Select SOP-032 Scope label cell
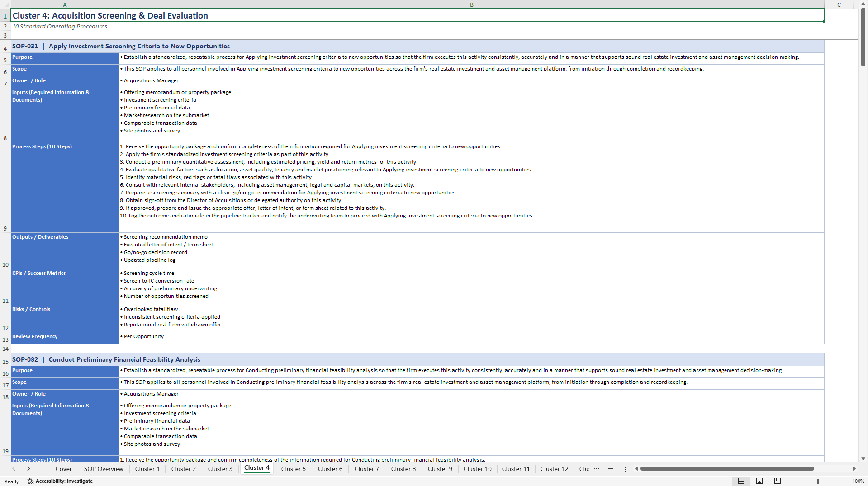 click(x=65, y=384)
